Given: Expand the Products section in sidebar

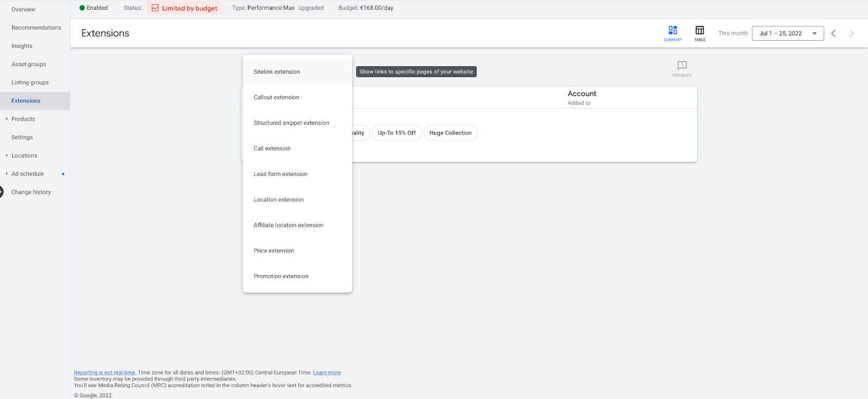Looking at the screenshot, I should coord(7,119).
